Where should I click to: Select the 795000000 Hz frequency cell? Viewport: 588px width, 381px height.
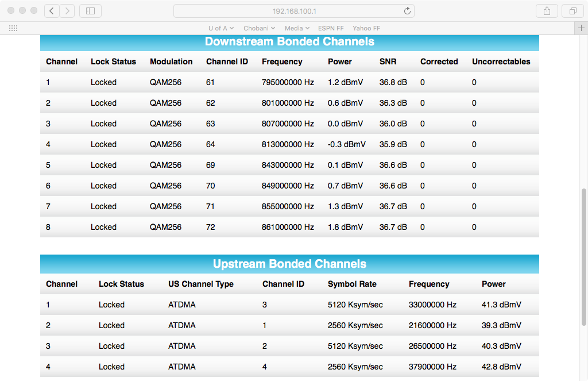click(x=288, y=82)
